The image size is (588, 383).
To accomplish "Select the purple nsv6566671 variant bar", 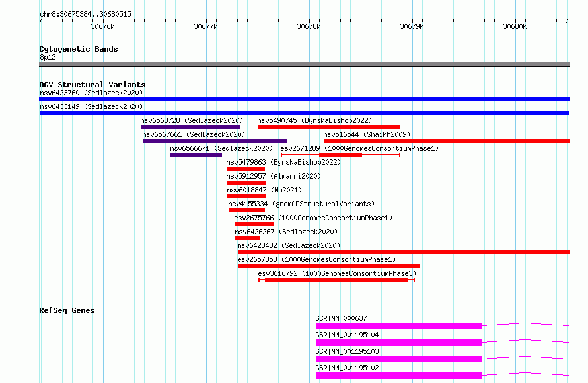I will pyautogui.click(x=196, y=155).
